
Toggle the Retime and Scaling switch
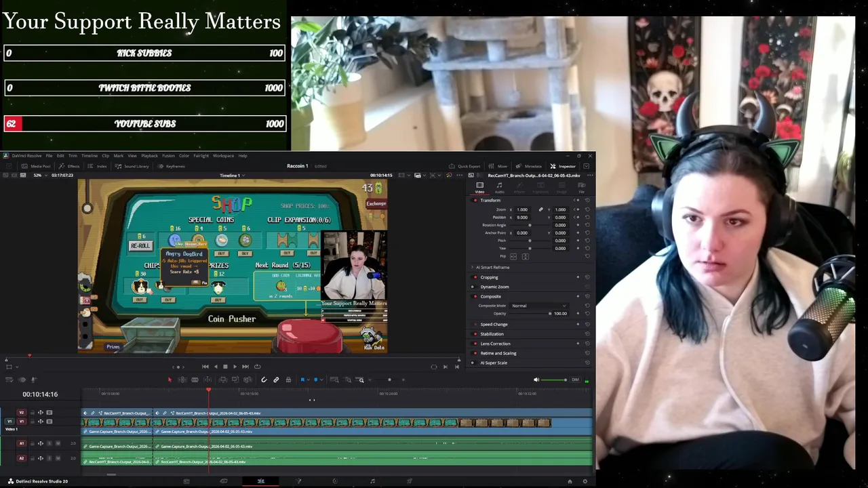[x=473, y=353]
